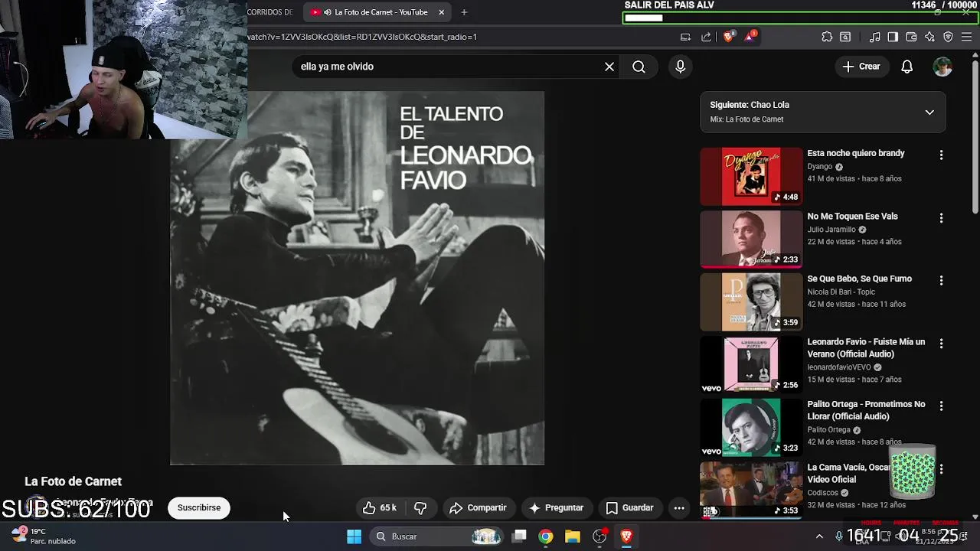Dislike the video with thumbs down
980x551 pixels.
click(x=420, y=508)
